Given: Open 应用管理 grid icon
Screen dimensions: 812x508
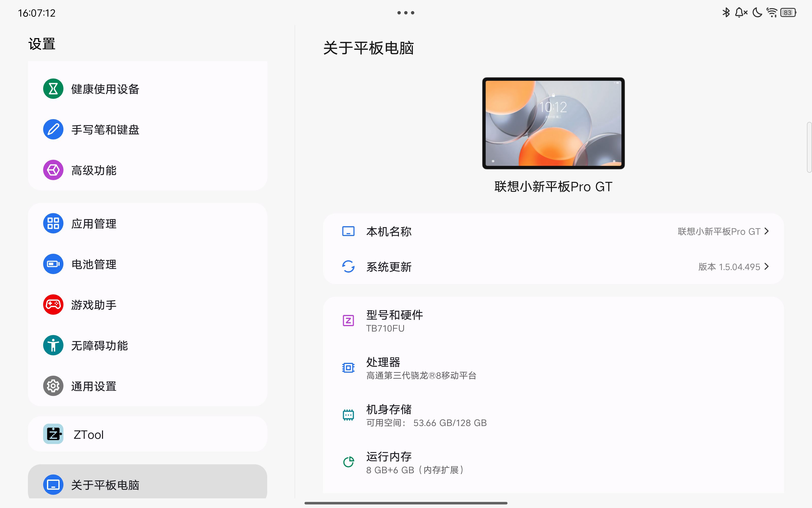Looking at the screenshot, I should pos(53,224).
